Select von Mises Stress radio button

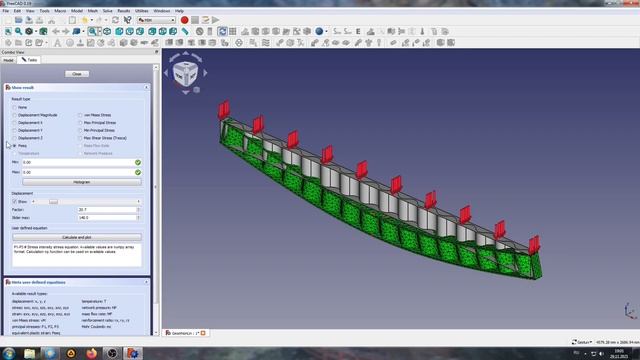click(x=80, y=115)
